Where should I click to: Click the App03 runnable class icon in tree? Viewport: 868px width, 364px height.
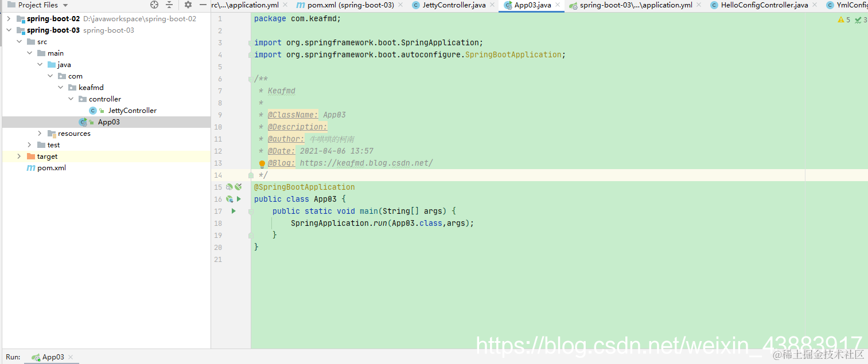(83, 122)
